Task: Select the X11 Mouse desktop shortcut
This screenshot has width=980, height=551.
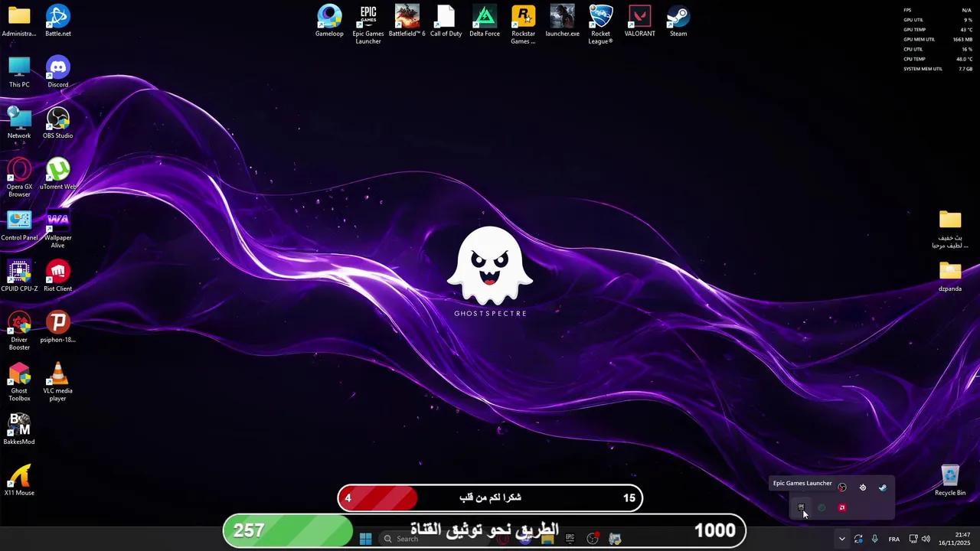Action: pos(19,481)
